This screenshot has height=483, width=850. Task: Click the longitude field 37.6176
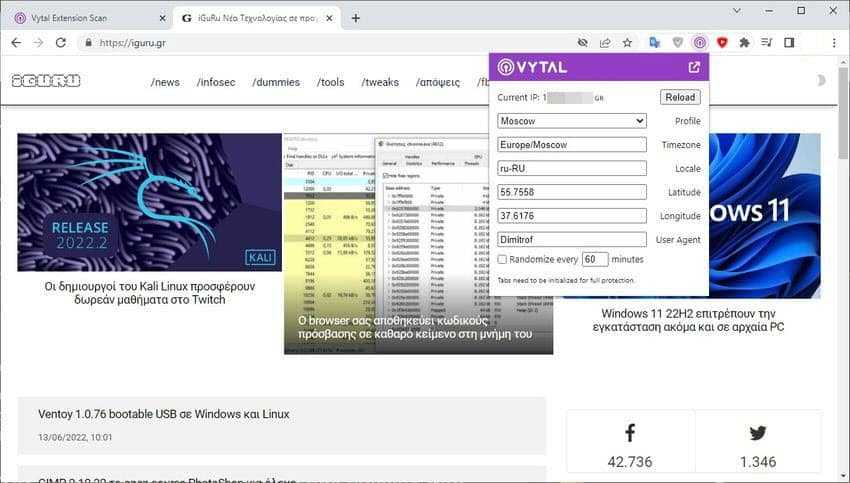pos(572,216)
